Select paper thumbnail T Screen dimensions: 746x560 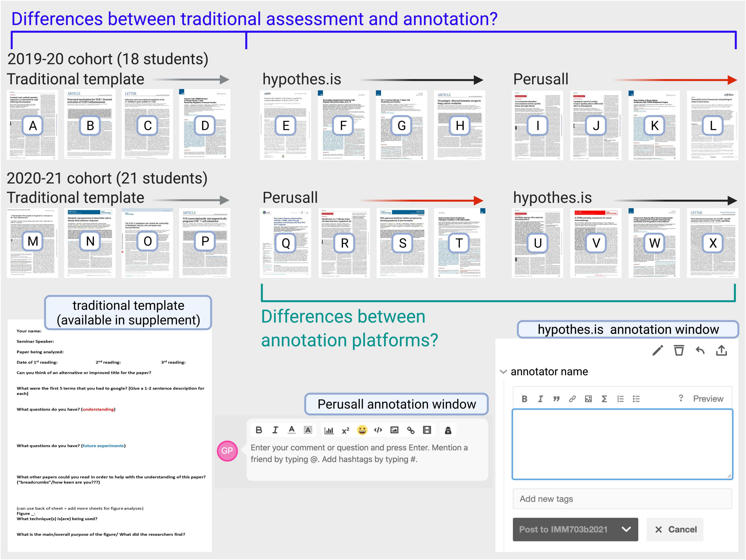click(460, 243)
